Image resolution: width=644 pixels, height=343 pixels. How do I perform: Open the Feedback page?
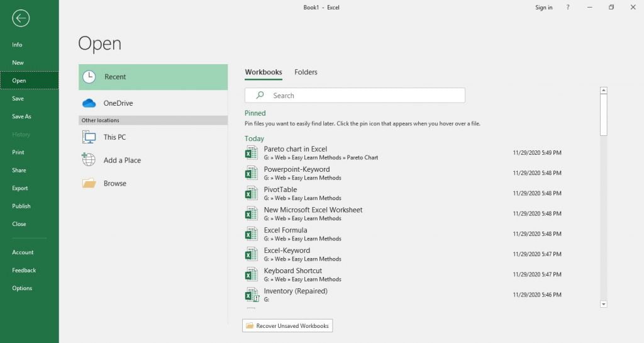(x=29, y=270)
